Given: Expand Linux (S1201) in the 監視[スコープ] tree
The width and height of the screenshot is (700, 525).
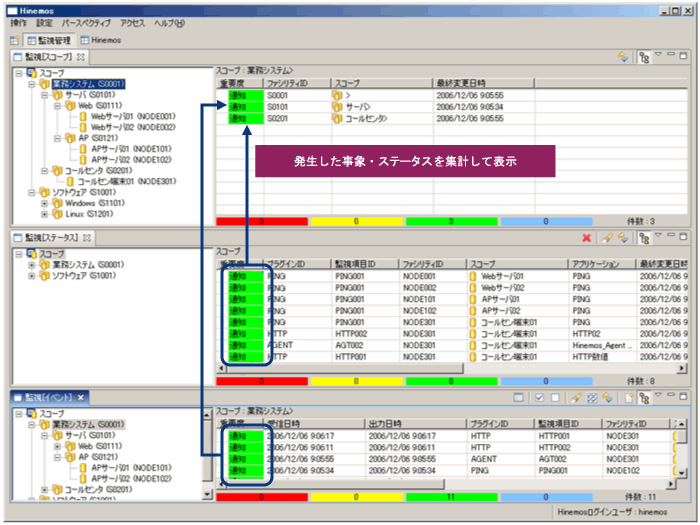Looking at the screenshot, I should click(44, 214).
